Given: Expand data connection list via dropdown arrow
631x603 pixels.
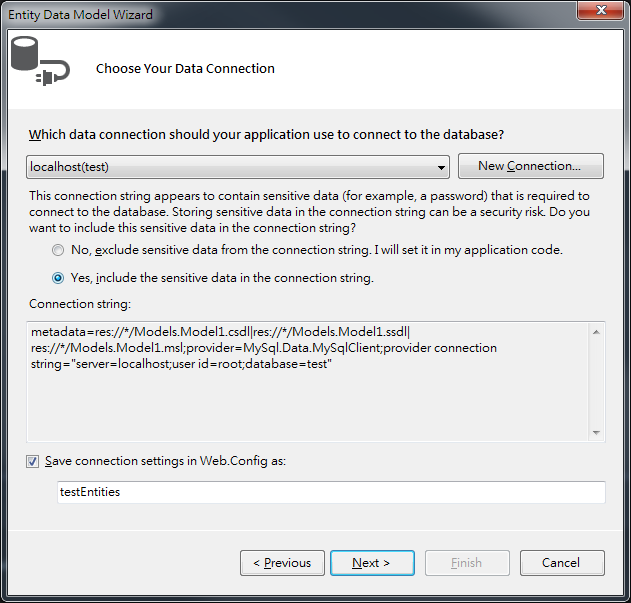Looking at the screenshot, I should click(x=441, y=167).
